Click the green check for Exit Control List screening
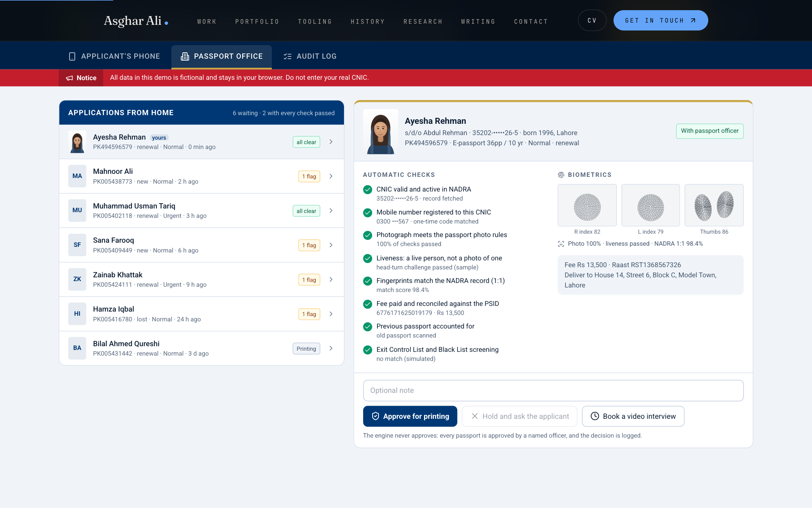 (368, 350)
